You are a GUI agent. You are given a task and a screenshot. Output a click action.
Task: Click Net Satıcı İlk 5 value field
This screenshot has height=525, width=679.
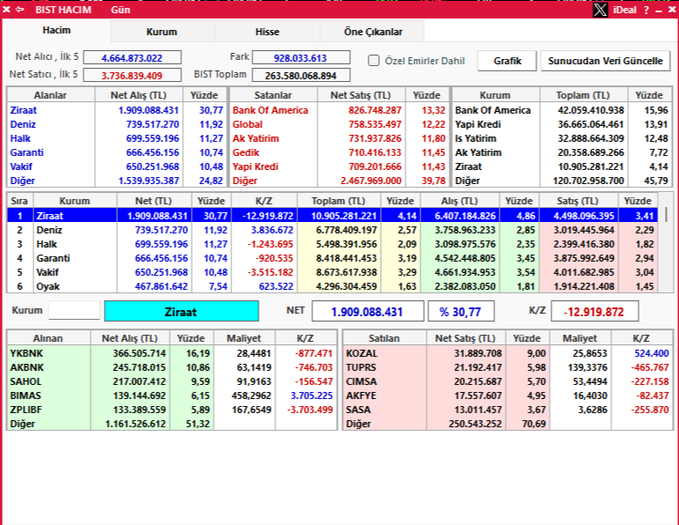132,75
